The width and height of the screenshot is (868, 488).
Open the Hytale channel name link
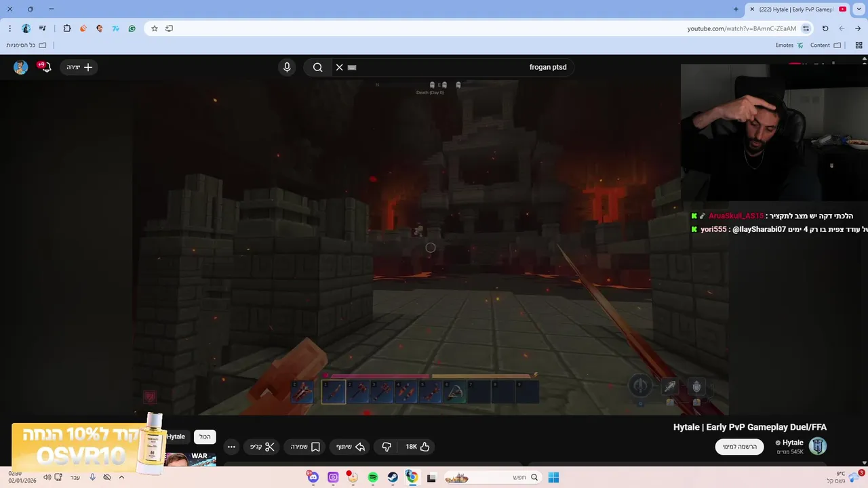tap(793, 443)
